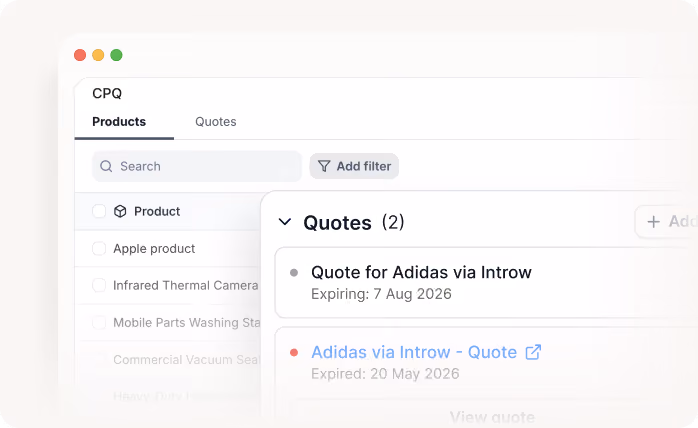Click the external link icon beside Quote
The image size is (698, 428).
click(x=533, y=352)
